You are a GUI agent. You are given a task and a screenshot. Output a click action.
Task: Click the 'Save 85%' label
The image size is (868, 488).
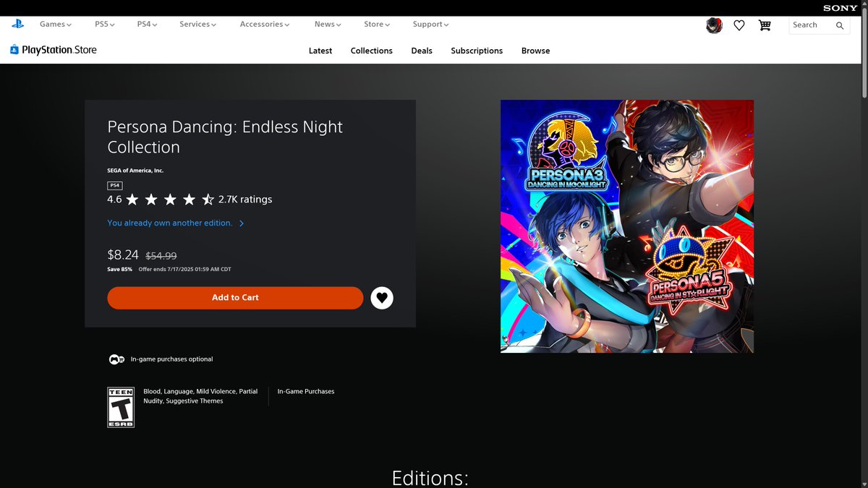click(119, 270)
